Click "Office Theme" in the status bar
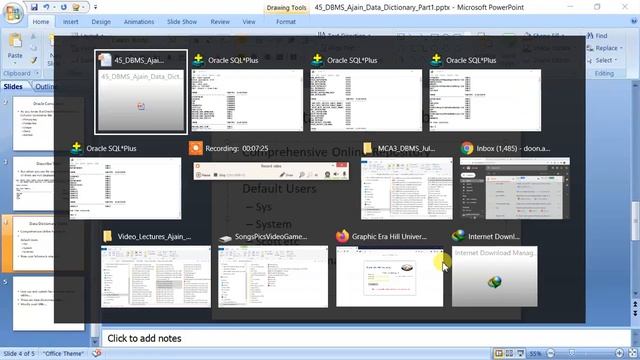This screenshot has height=360, width=640. click(63, 353)
